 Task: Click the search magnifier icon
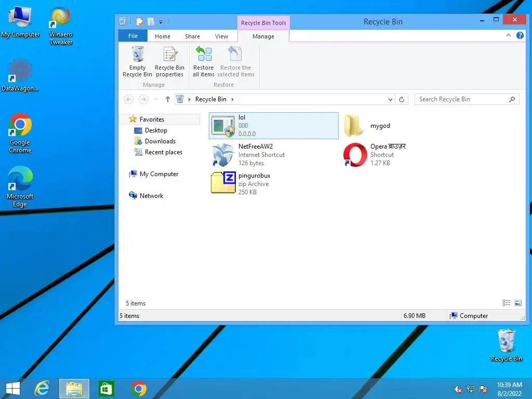pos(512,99)
